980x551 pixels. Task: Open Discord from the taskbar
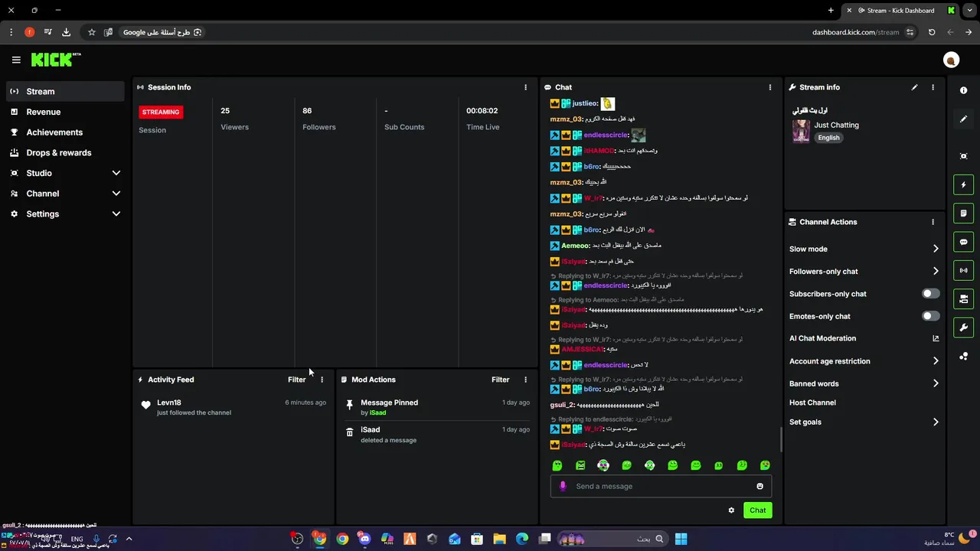364,539
